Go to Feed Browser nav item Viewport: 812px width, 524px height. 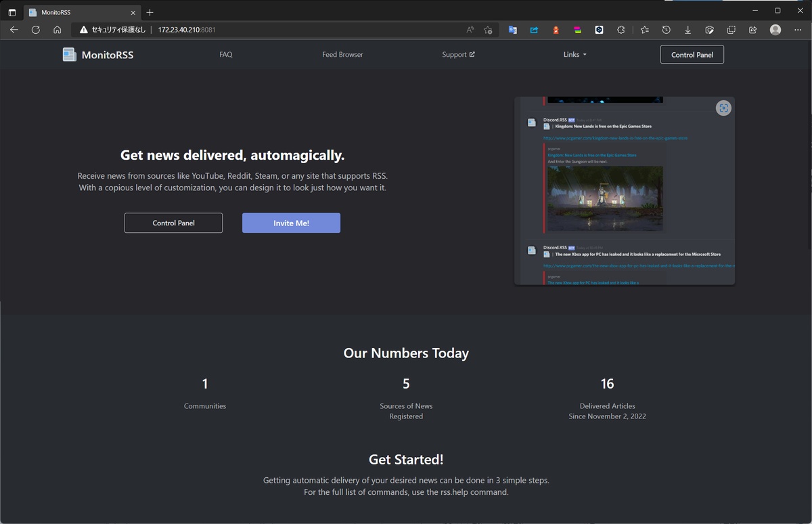pos(342,55)
